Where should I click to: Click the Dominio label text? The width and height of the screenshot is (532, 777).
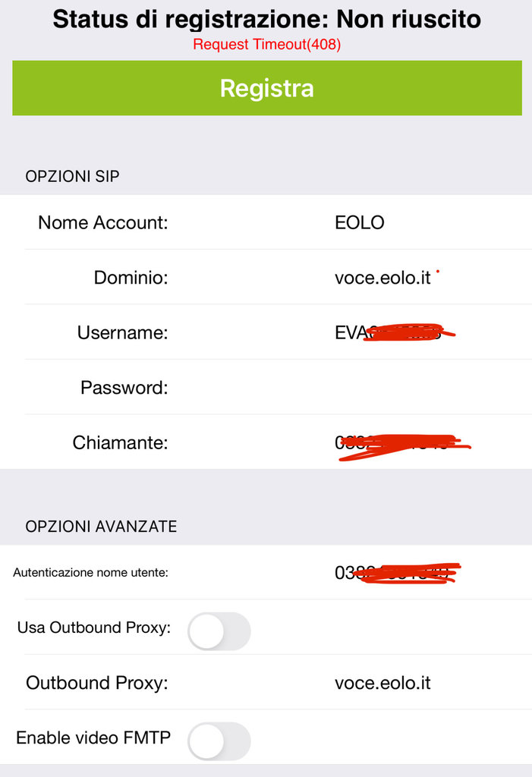pyautogui.click(x=131, y=278)
